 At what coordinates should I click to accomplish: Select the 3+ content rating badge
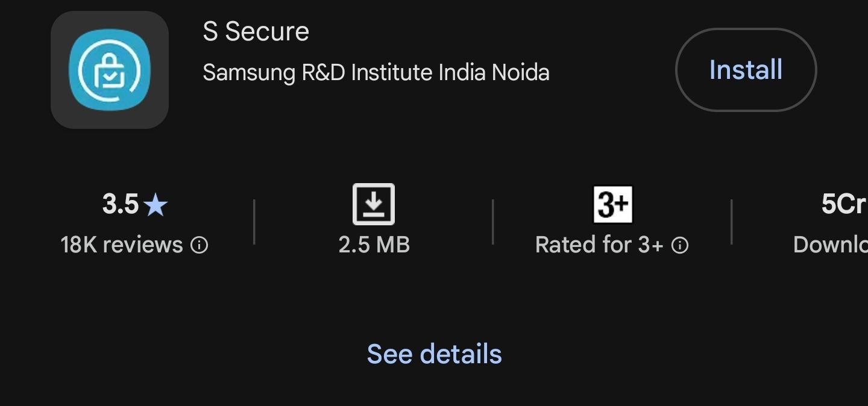point(612,204)
